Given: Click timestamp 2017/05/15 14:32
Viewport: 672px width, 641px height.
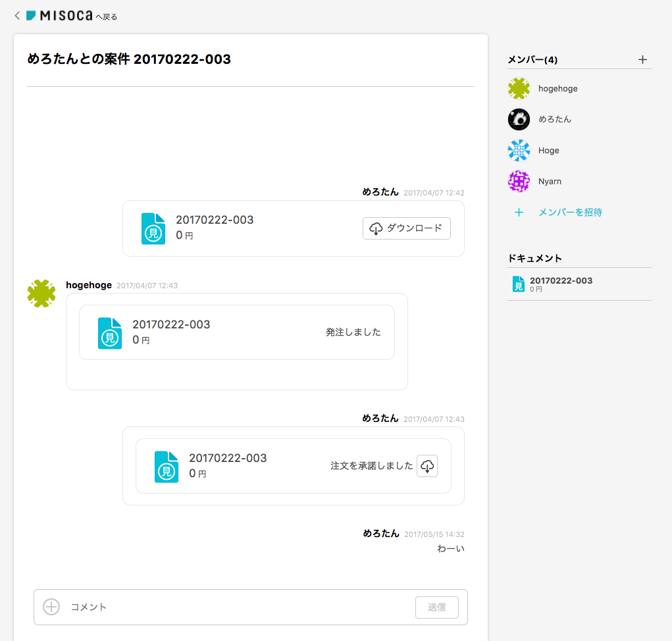Looking at the screenshot, I should click(x=434, y=534).
